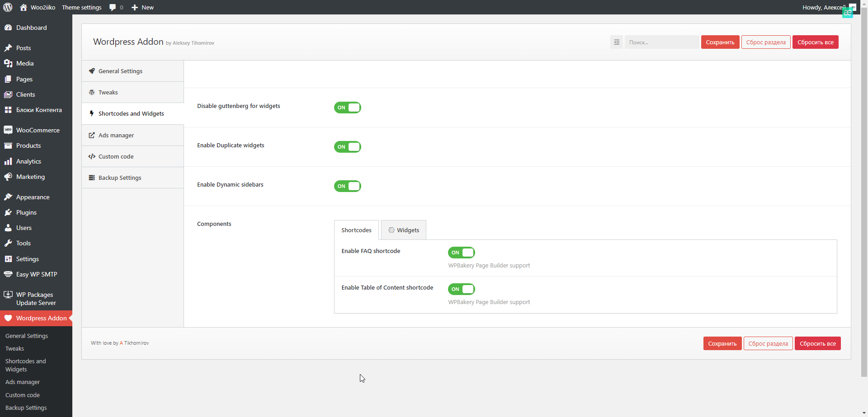Click the Products box icon
Screen dimensions: 868x417
tap(8, 145)
